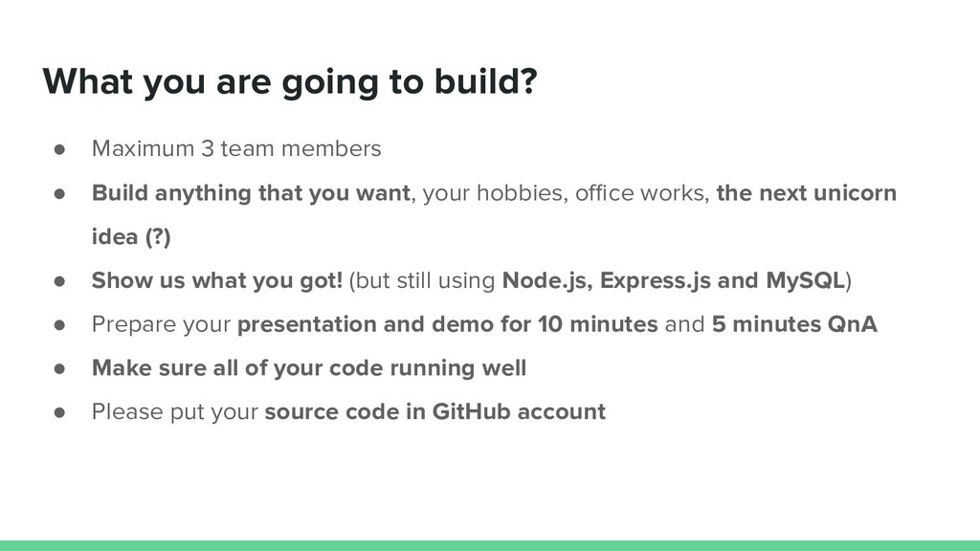
Task: Select the 'idea (?)' text line
Action: pyautogui.click(x=131, y=237)
